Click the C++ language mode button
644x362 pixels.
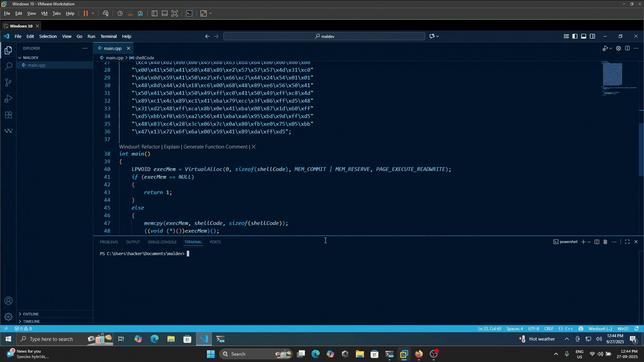[569, 328]
